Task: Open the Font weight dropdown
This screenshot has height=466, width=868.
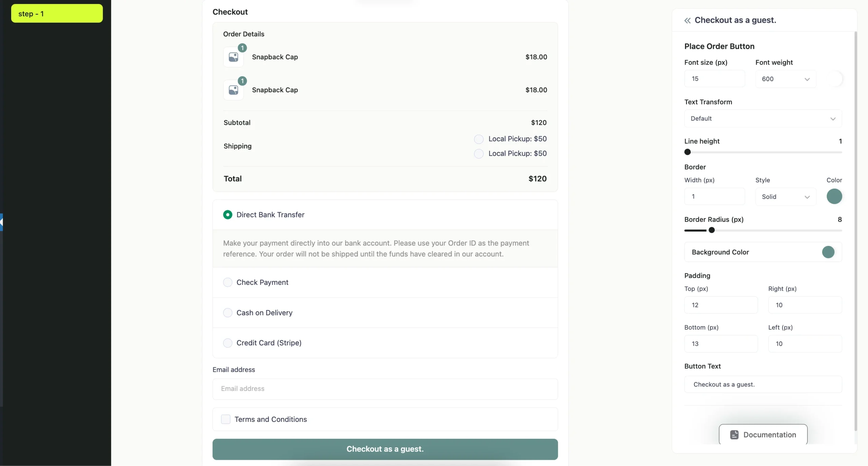Action: (785, 79)
